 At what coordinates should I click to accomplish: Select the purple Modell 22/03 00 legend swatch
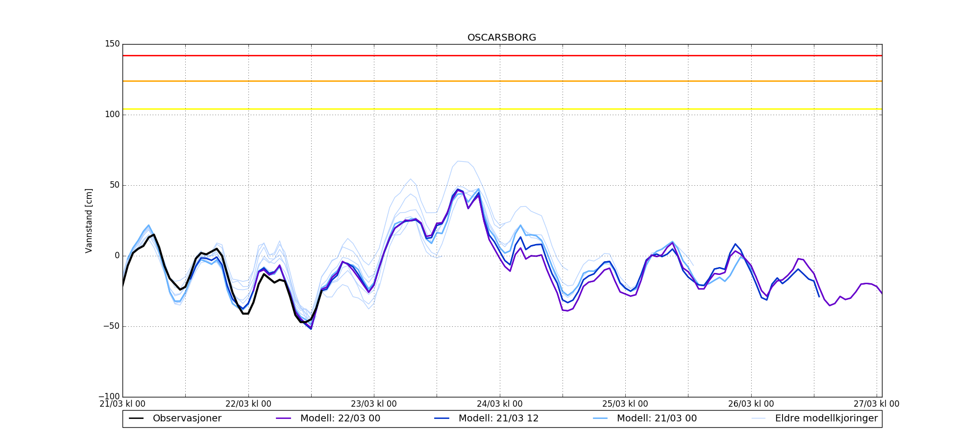tap(284, 418)
